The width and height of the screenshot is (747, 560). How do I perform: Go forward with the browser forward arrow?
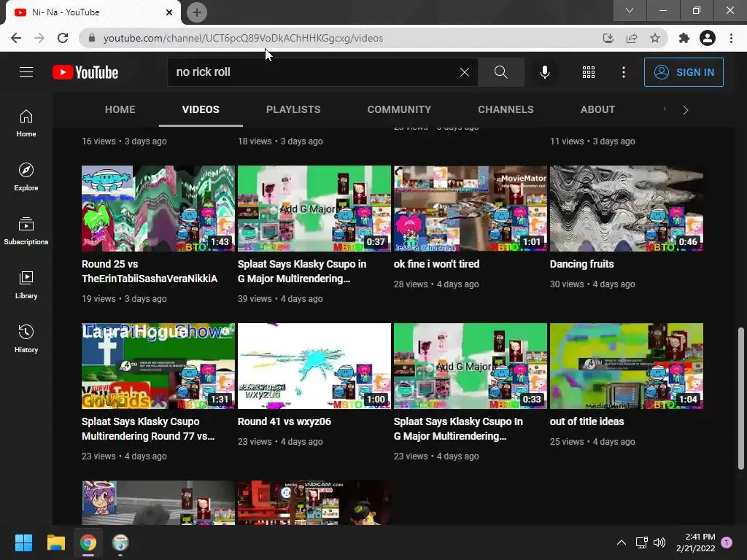39,38
